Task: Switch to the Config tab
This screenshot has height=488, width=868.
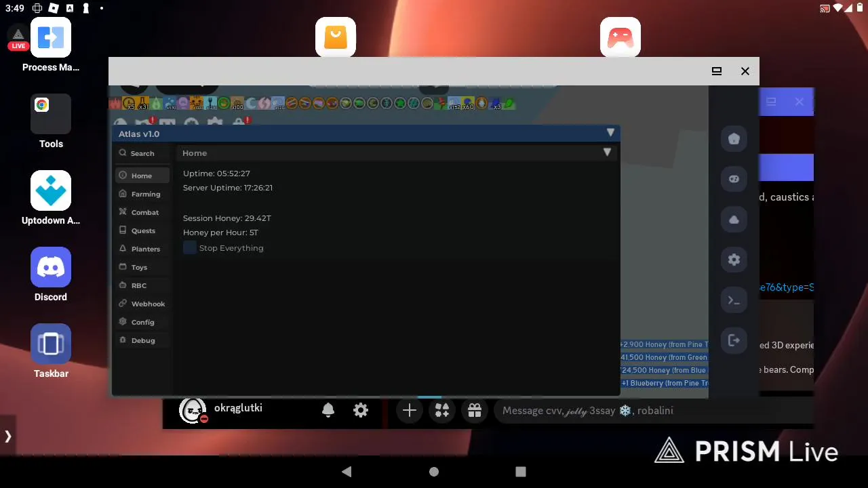Action: [142, 322]
